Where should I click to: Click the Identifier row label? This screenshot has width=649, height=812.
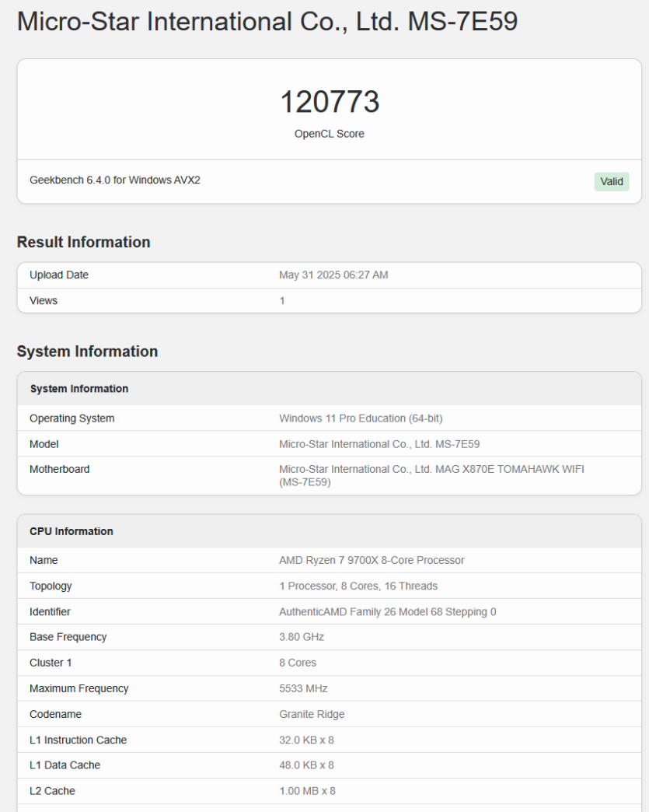coord(50,611)
